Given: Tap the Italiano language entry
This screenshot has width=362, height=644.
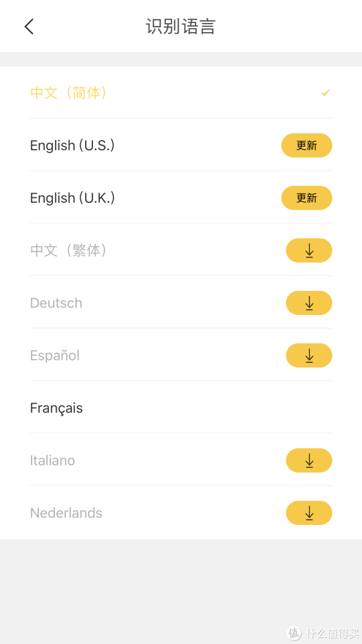Looking at the screenshot, I should click(x=52, y=461).
